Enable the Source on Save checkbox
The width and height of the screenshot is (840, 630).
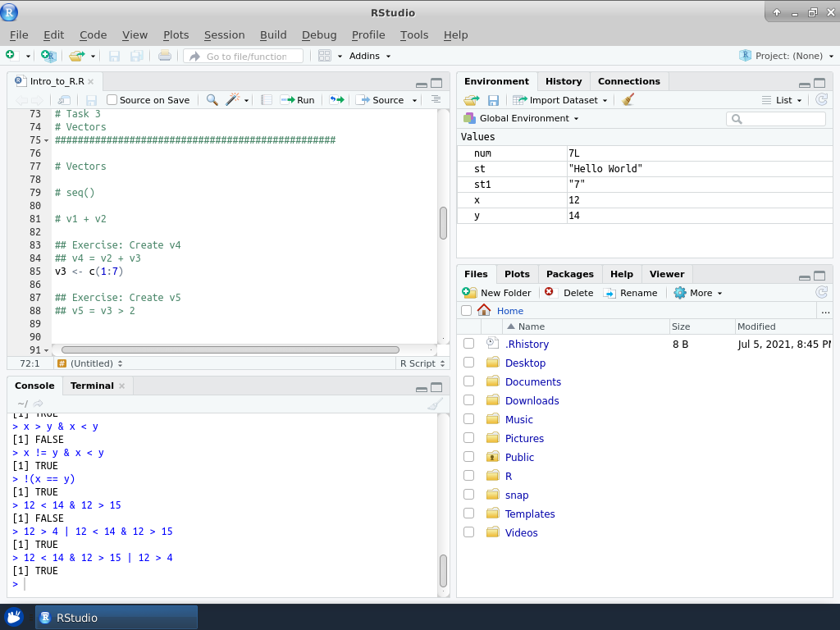click(x=112, y=100)
